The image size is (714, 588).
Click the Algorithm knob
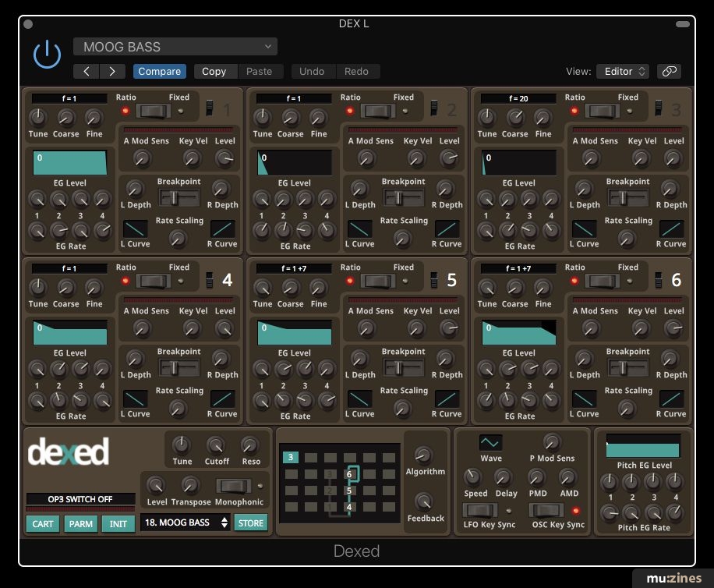[x=423, y=455]
